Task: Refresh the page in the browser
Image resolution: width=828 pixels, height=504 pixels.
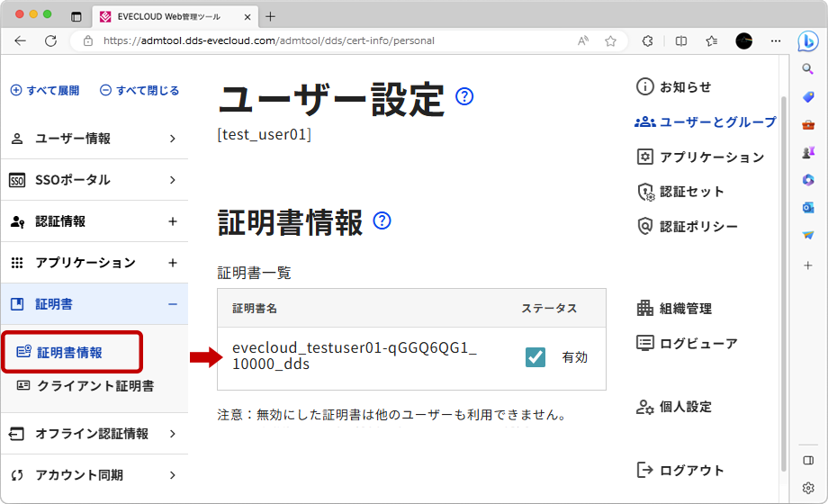Action: pyautogui.click(x=50, y=40)
